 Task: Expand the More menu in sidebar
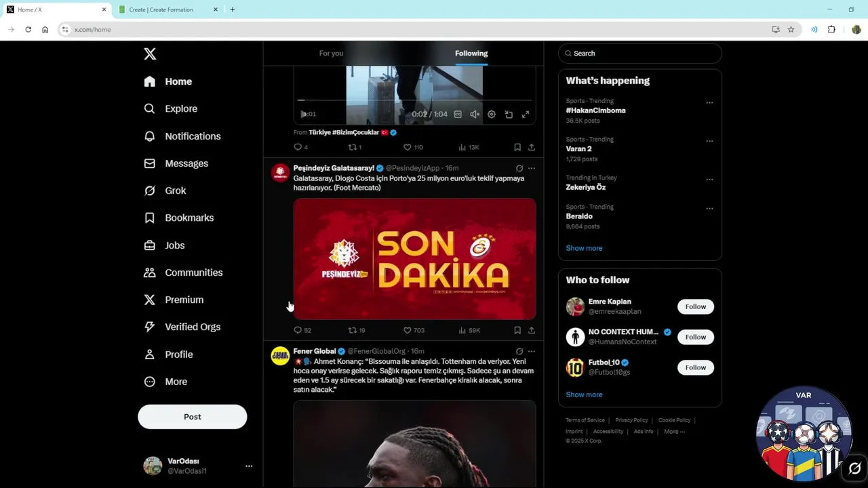[x=165, y=382]
